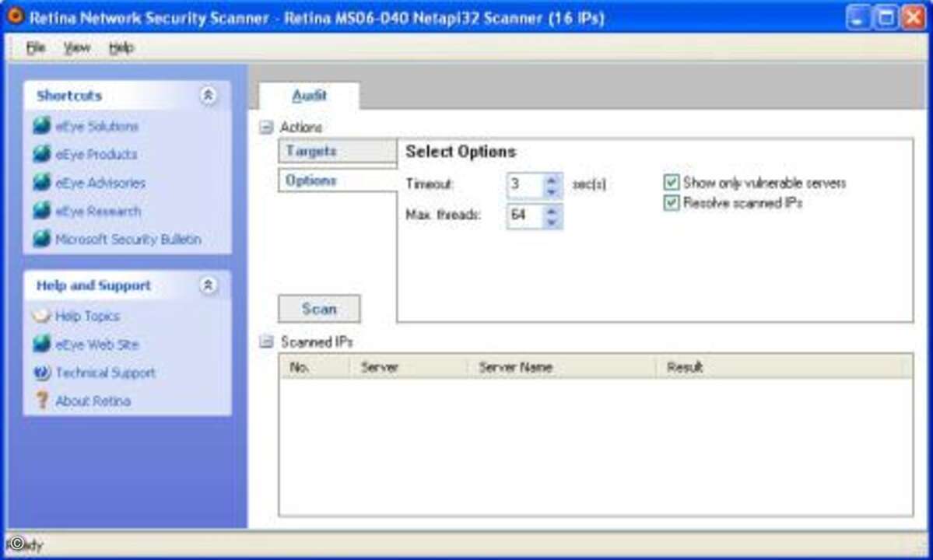Open the eEye Products link
This screenshot has width=933, height=560.
[x=96, y=155]
